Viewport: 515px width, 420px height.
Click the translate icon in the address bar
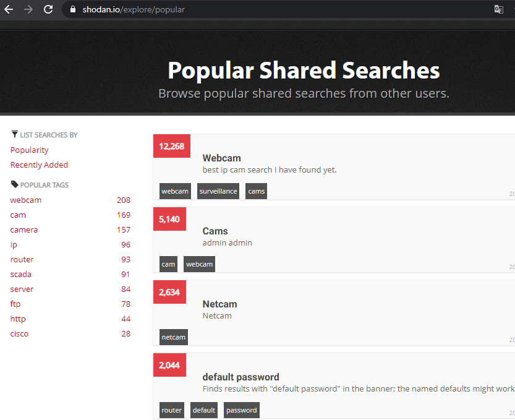click(498, 9)
